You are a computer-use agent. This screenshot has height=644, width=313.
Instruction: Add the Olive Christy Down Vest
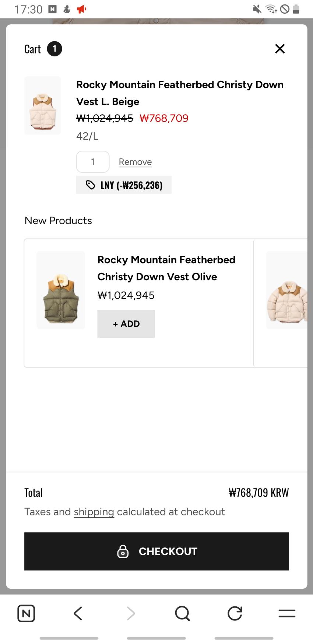[x=126, y=324]
